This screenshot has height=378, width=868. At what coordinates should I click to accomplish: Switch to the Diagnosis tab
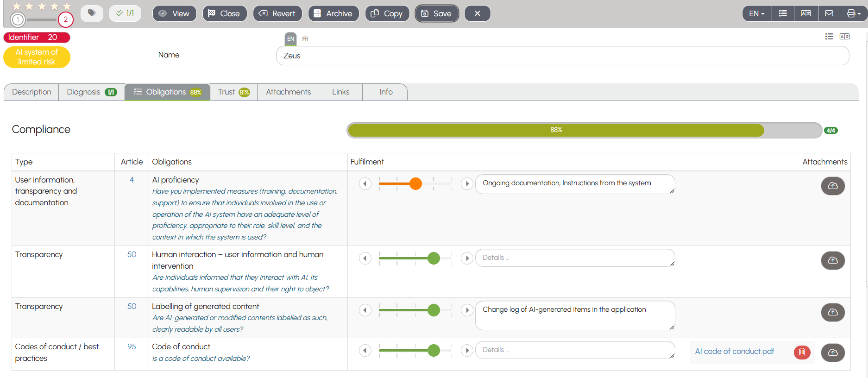coord(91,92)
